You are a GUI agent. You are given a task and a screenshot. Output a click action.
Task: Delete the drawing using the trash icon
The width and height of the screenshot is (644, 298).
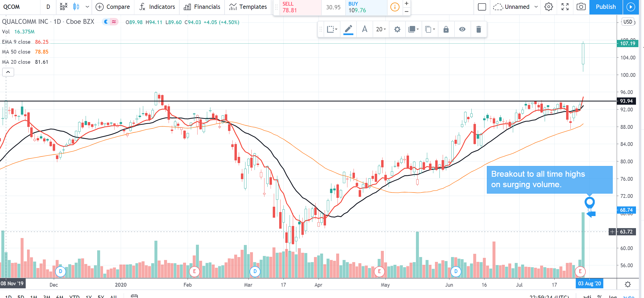(479, 29)
